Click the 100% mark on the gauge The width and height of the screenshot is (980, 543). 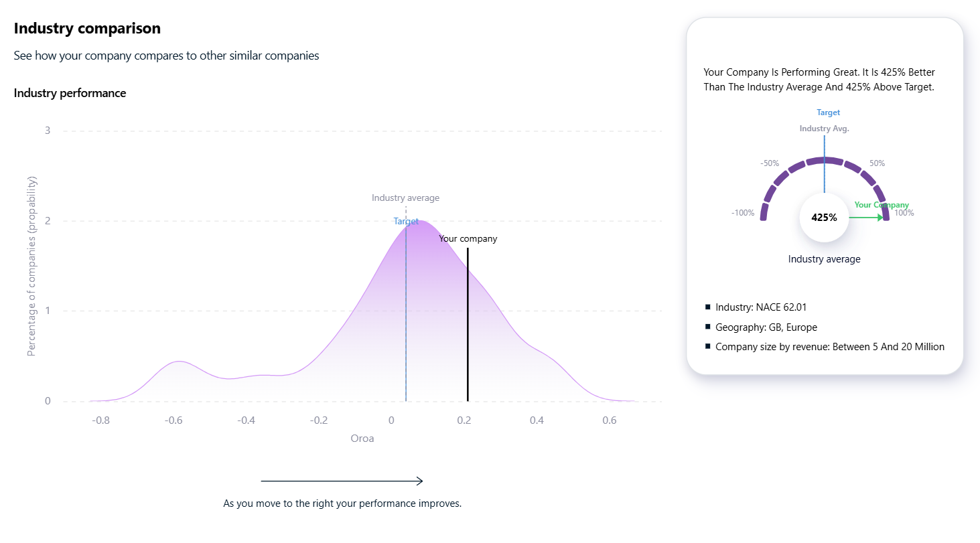click(x=904, y=213)
